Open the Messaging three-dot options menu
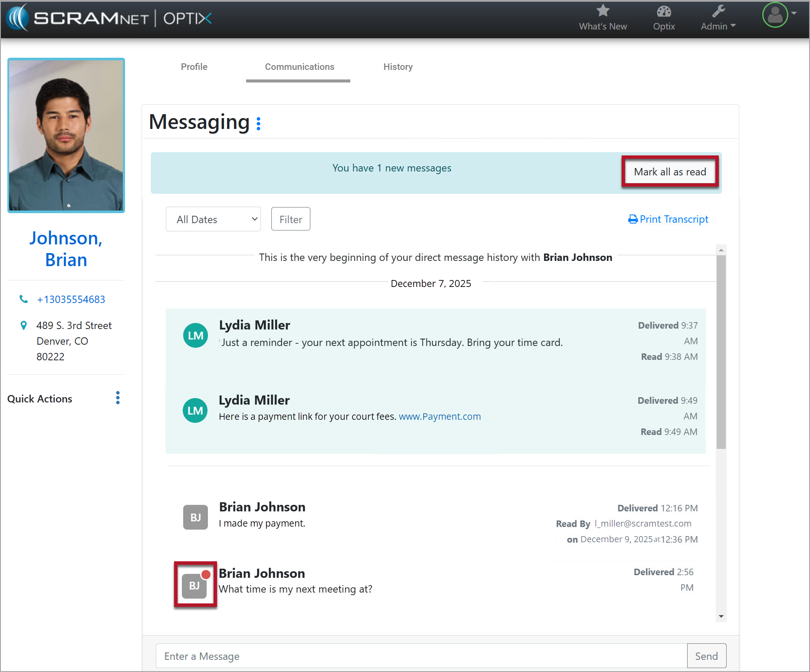 tap(259, 124)
